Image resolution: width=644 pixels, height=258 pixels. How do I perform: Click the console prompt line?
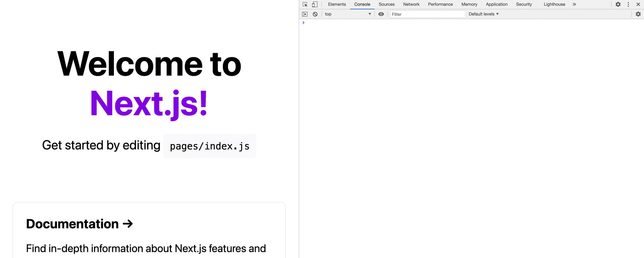pyautogui.click(x=471, y=23)
